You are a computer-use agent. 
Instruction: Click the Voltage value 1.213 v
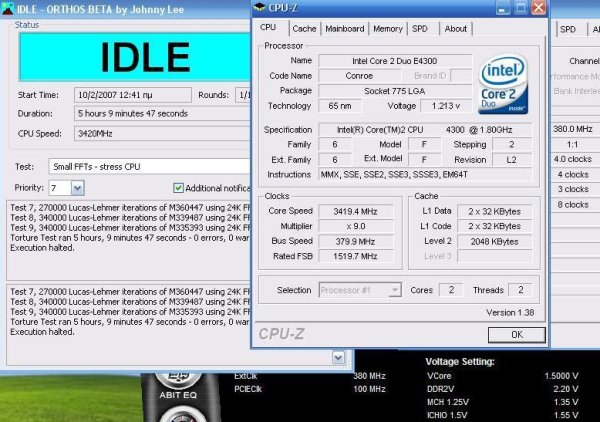(x=446, y=106)
